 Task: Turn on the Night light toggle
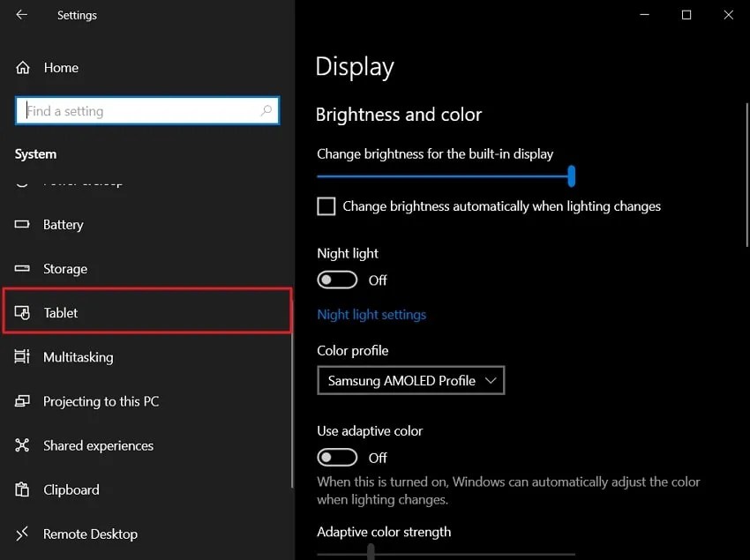click(337, 280)
